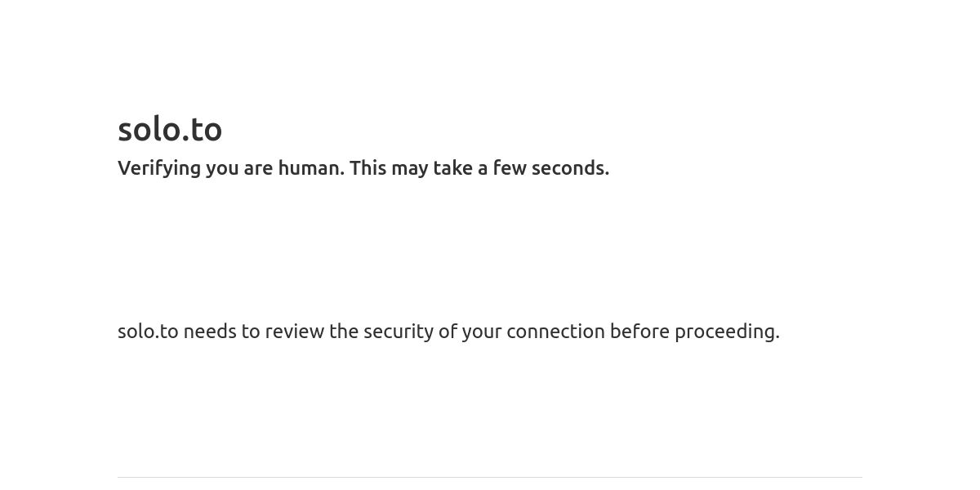Click the word "before" in the paragraph
The height and width of the screenshot is (490, 980).
(x=639, y=332)
